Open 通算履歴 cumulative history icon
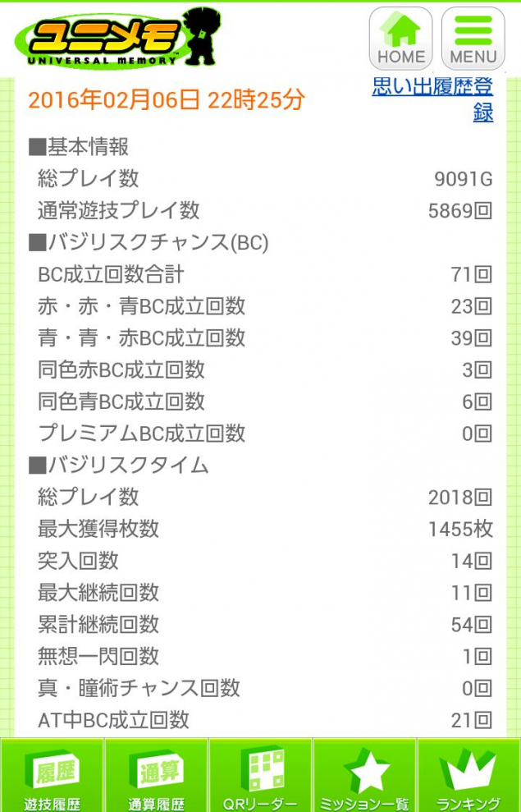 pyautogui.click(x=156, y=775)
